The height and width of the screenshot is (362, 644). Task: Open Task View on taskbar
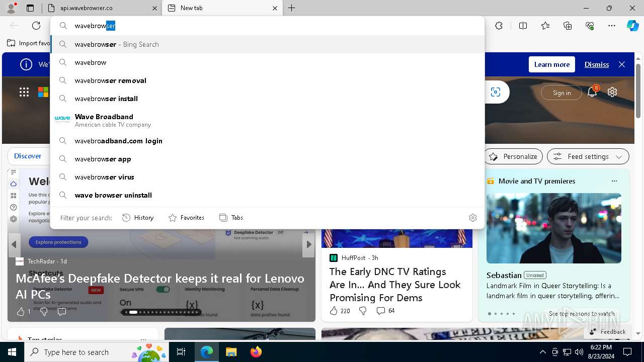point(181,352)
